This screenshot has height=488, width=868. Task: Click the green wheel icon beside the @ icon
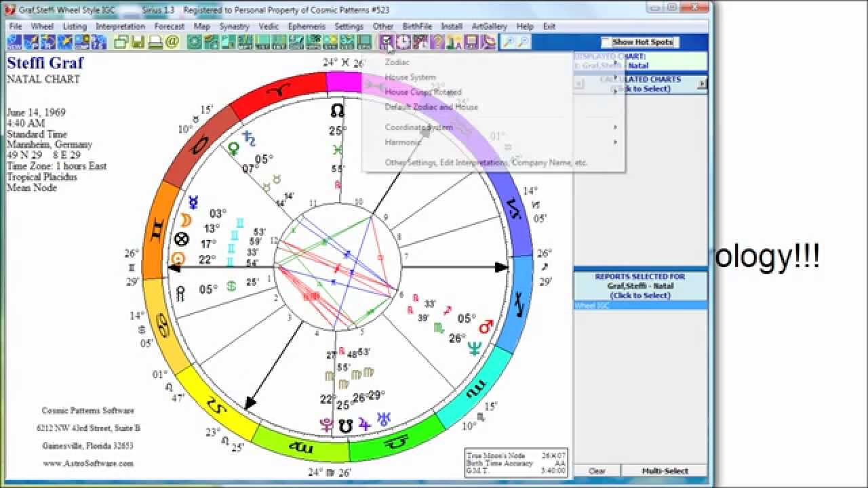coord(195,42)
